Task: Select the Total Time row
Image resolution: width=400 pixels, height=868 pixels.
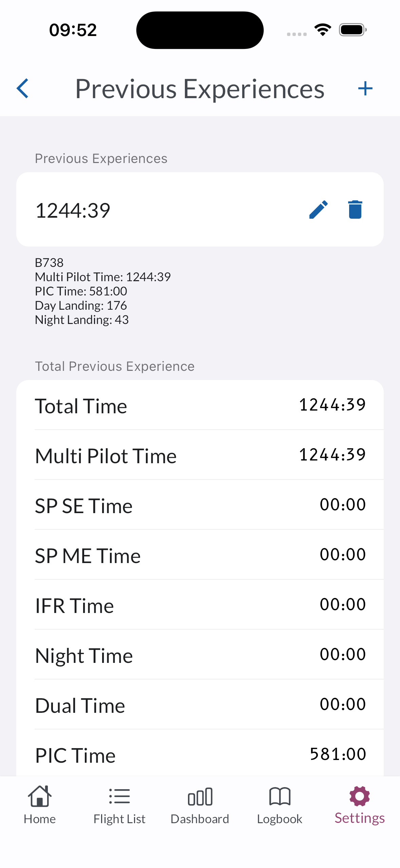Action: click(200, 405)
